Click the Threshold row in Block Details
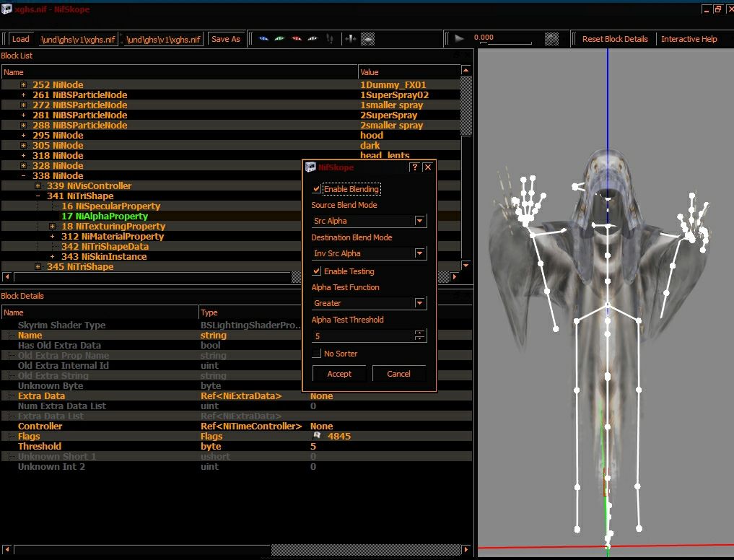The image size is (734, 560). [x=237, y=446]
